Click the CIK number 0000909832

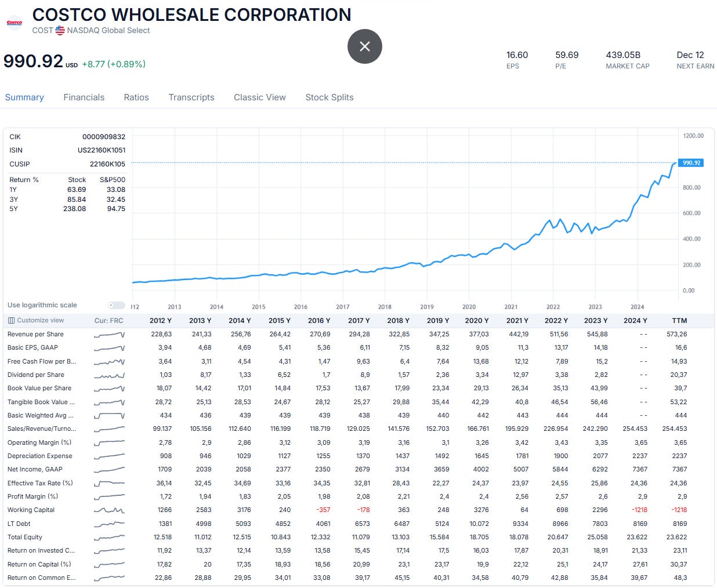[104, 137]
